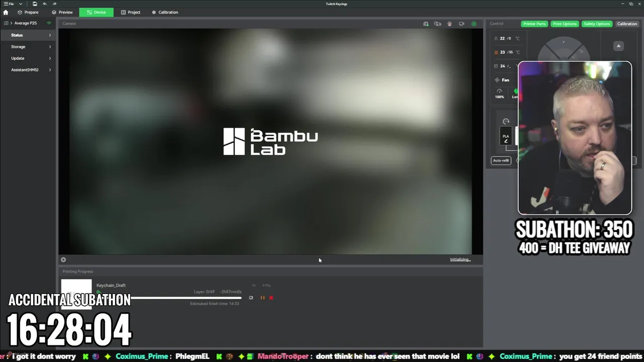Go to the Home icon
Image resolution: width=644 pixels, height=362 pixels.
coord(6,12)
